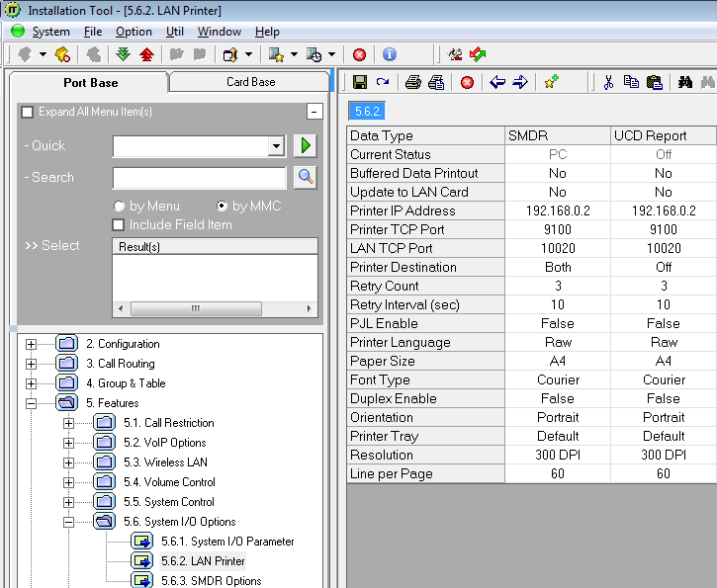The width and height of the screenshot is (717, 588).
Task: Click the 5.6.2. tab label
Action: tap(367, 112)
